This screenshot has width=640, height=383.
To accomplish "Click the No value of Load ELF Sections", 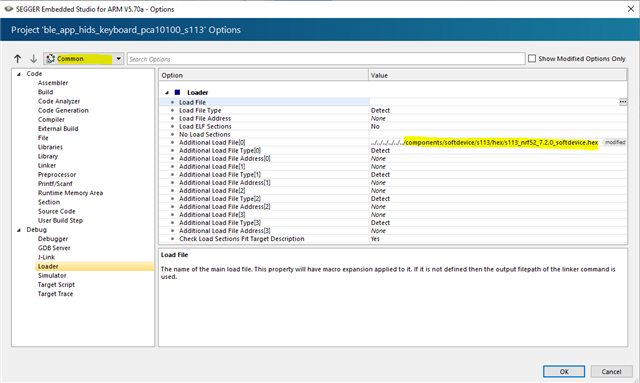I will point(375,127).
